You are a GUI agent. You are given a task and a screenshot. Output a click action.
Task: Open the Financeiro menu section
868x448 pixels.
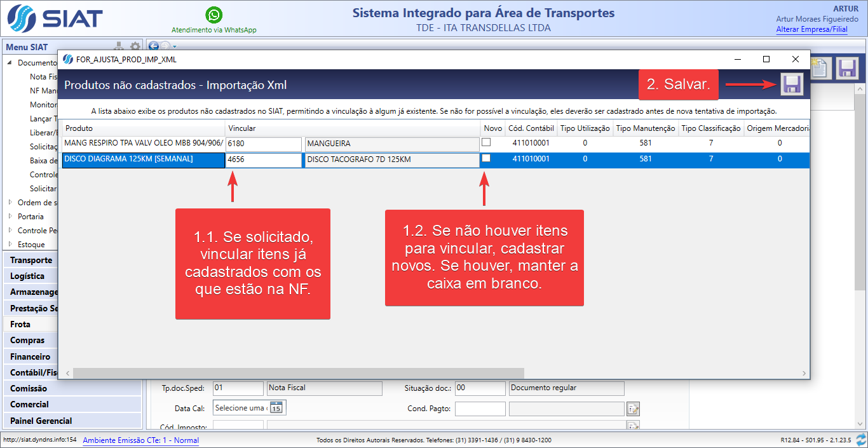(30, 356)
